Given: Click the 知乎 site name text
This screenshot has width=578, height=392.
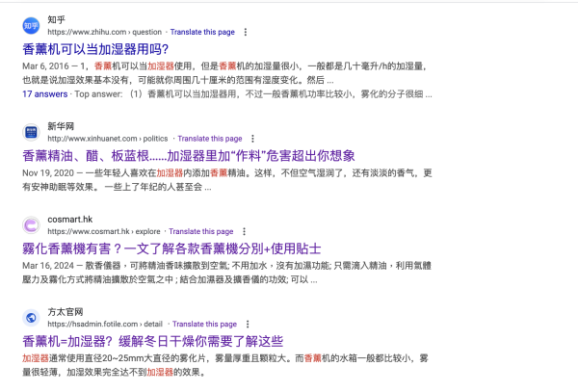Looking at the screenshot, I should [x=59, y=17].
